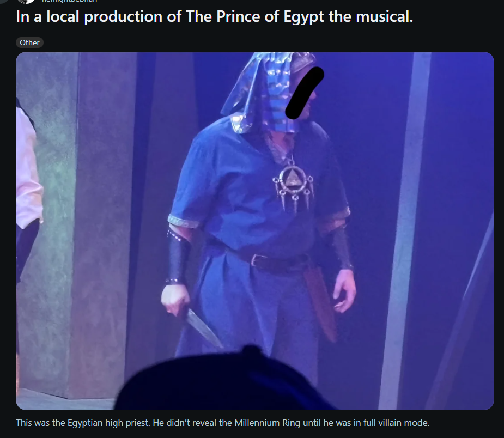Image resolution: width=504 pixels, height=438 pixels.
Task: Click the priest's open hand on the right
Action: (x=344, y=290)
